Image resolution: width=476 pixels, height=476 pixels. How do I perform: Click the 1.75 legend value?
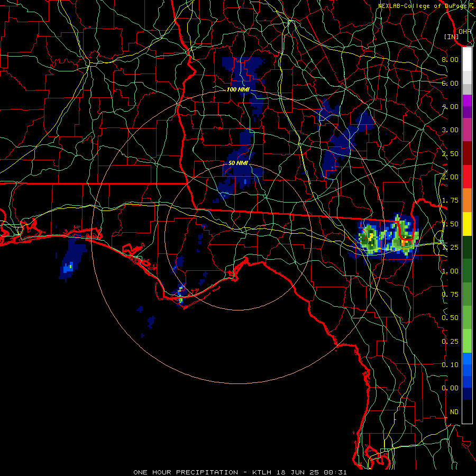450,200
